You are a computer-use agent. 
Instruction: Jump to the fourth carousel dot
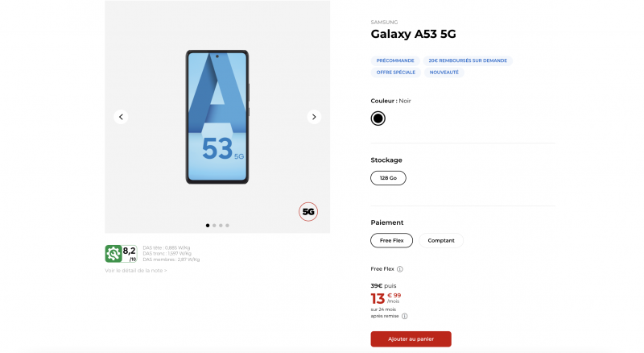pyautogui.click(x=227, y=226)
